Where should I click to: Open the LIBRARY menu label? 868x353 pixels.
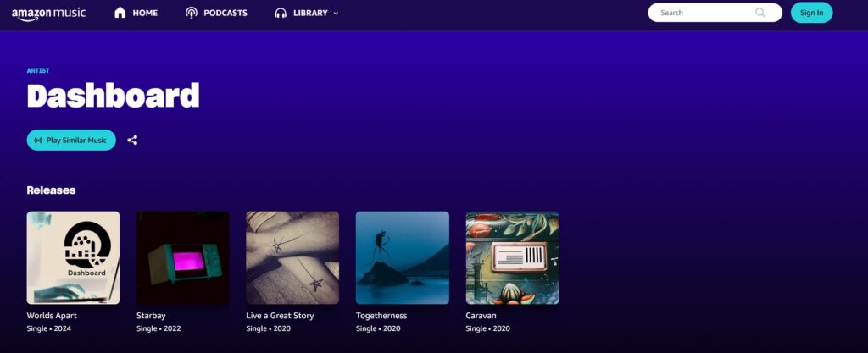(x=310, y=13)
